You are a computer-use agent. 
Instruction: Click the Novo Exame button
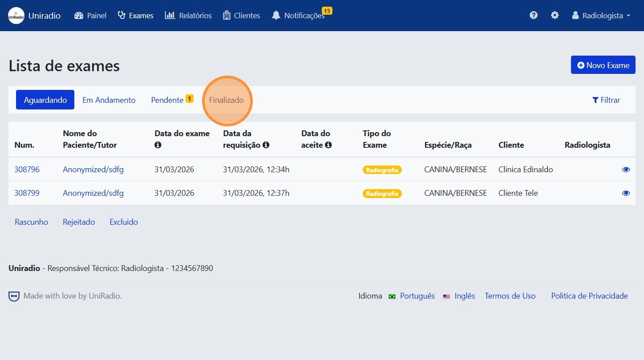coord(603,65)
